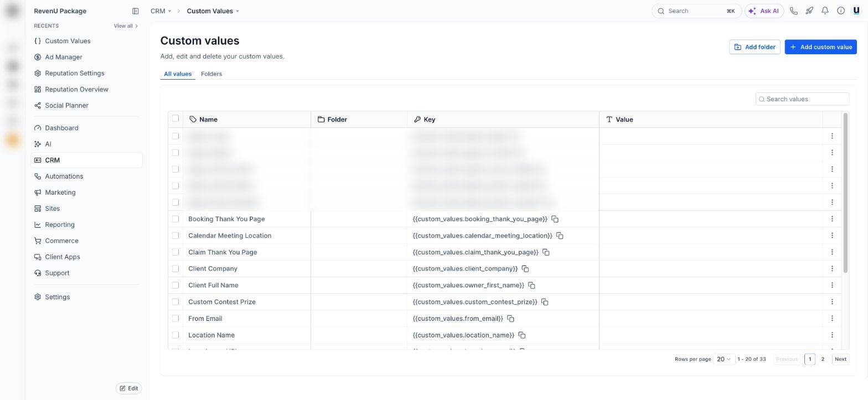Open Settings in the sidebar
Image resolution: width=868 pixels, height=400 pixels.
(58, 297)
